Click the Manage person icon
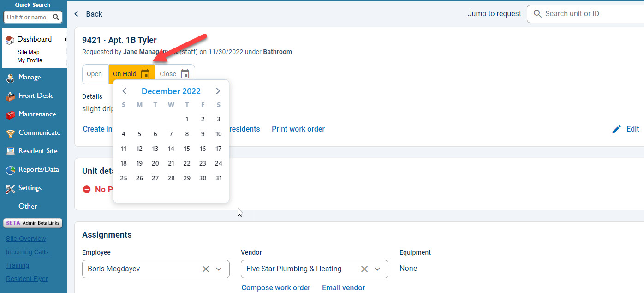644x293 pixels. tap(10, 78)
